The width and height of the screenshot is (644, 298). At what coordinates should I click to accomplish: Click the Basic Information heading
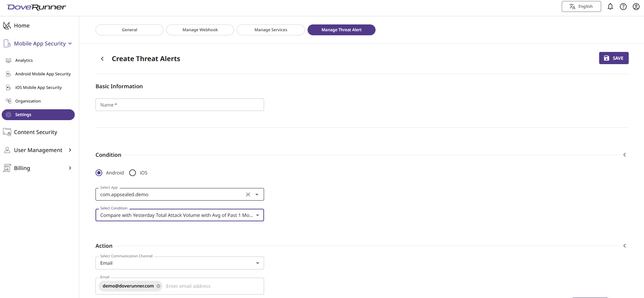pos(119,86)
